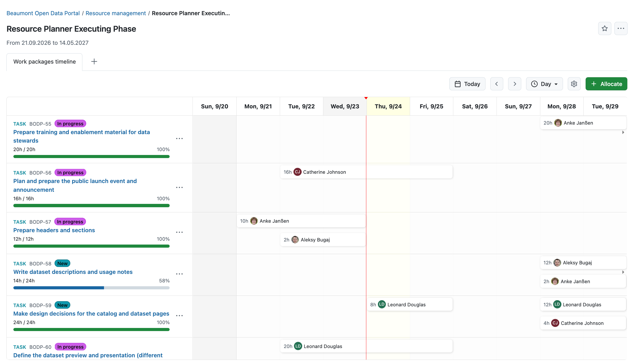Viewport: 634px width, 364px height.
Task: Open task Define the dataset preview and presentation
Action: 88,355
